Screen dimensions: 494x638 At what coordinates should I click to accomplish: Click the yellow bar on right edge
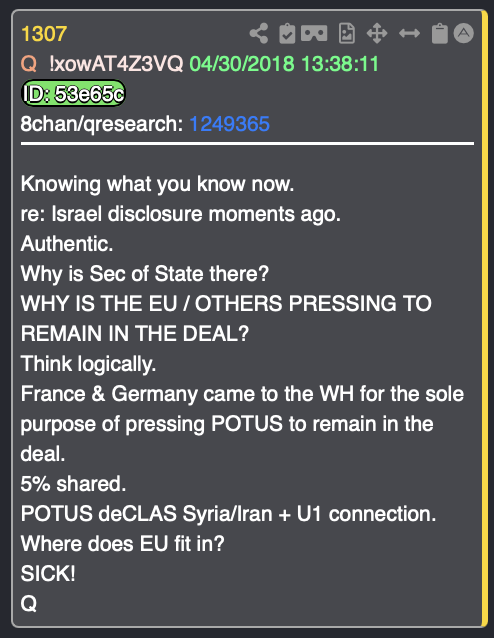point(485,319)
